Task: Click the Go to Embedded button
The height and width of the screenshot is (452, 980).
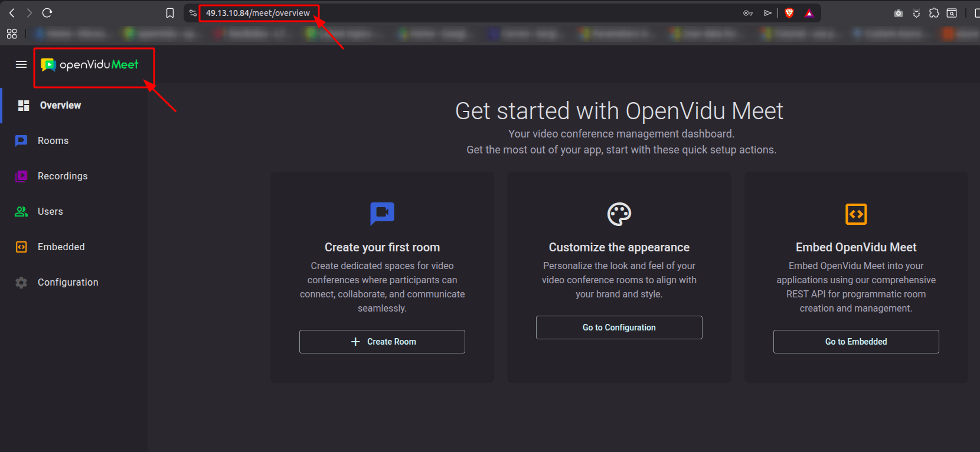Action: pos(856,342)
